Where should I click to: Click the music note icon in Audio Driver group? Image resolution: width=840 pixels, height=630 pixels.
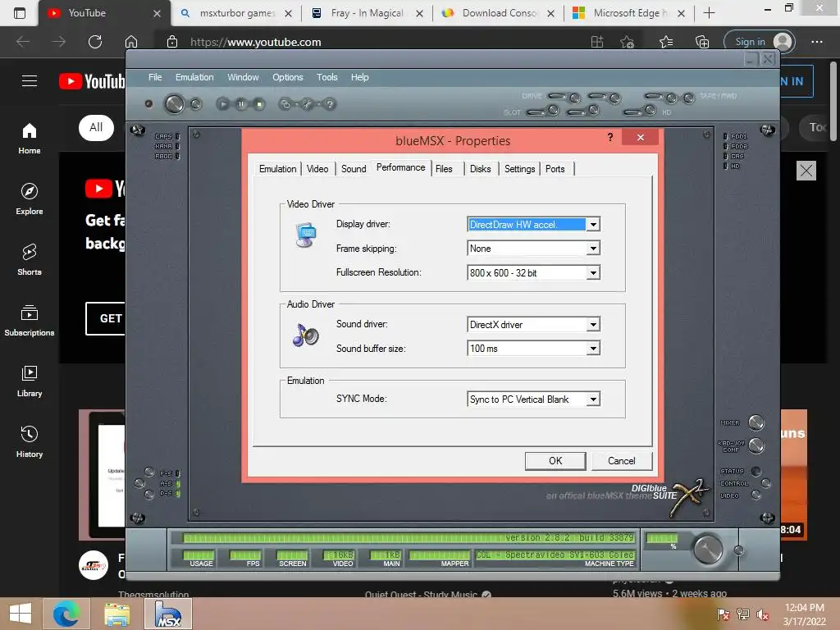(x=305, y=336)
